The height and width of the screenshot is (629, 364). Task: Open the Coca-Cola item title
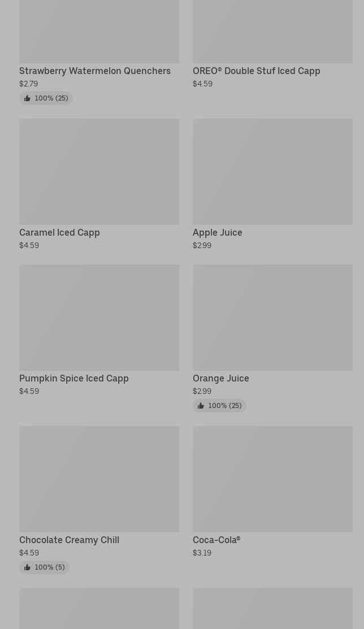216,540
